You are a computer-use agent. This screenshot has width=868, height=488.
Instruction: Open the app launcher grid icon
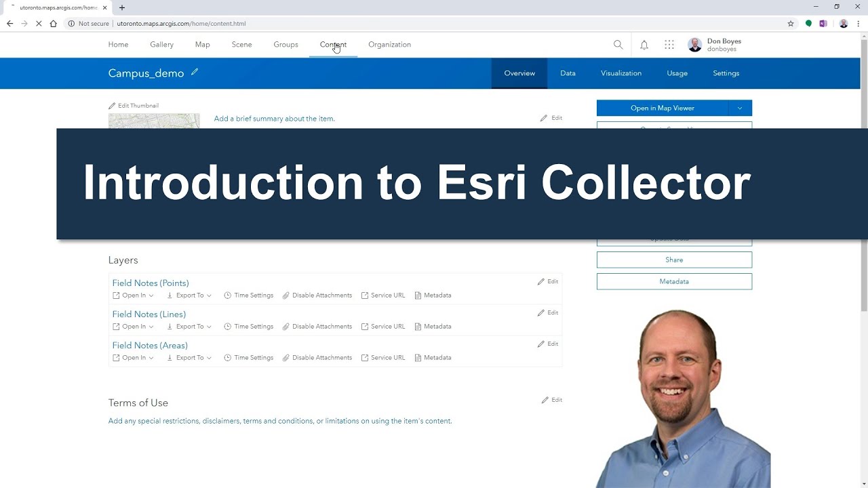[x=669, y=45]
